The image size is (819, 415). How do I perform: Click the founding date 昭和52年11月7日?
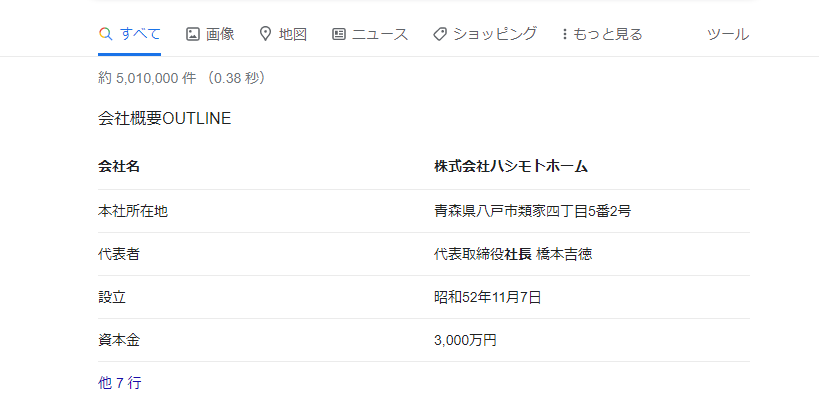click(487, 297)
